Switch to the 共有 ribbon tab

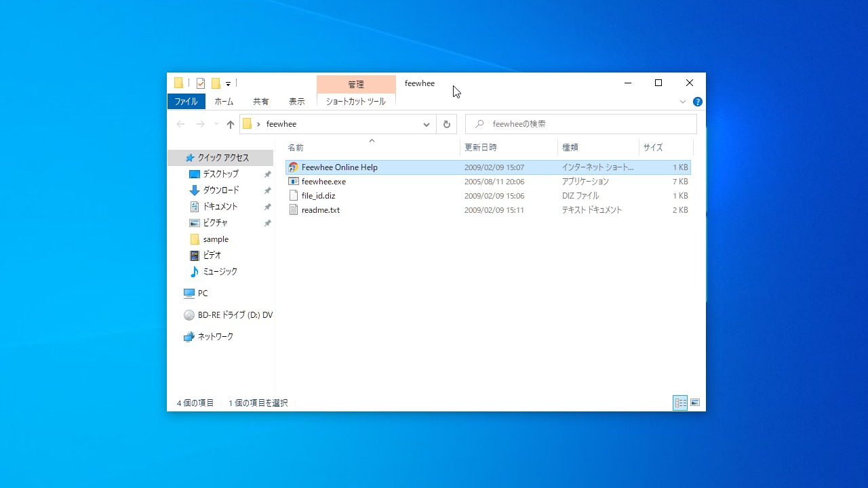pos(261,102)
